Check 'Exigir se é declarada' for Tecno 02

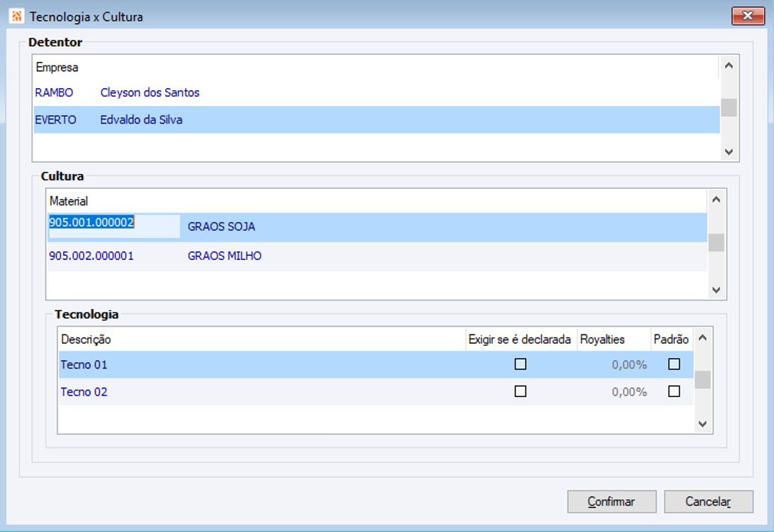click(x=520, y=391)
